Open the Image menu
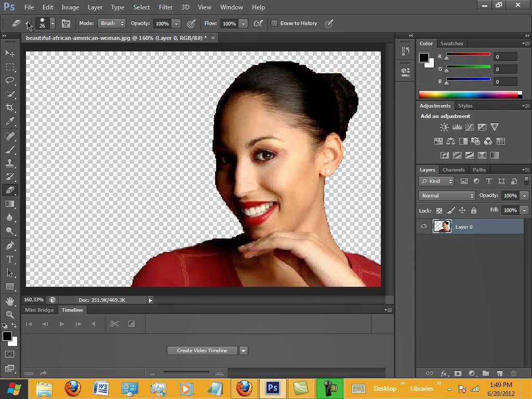 pyautogui.click(x=70, y=7)
